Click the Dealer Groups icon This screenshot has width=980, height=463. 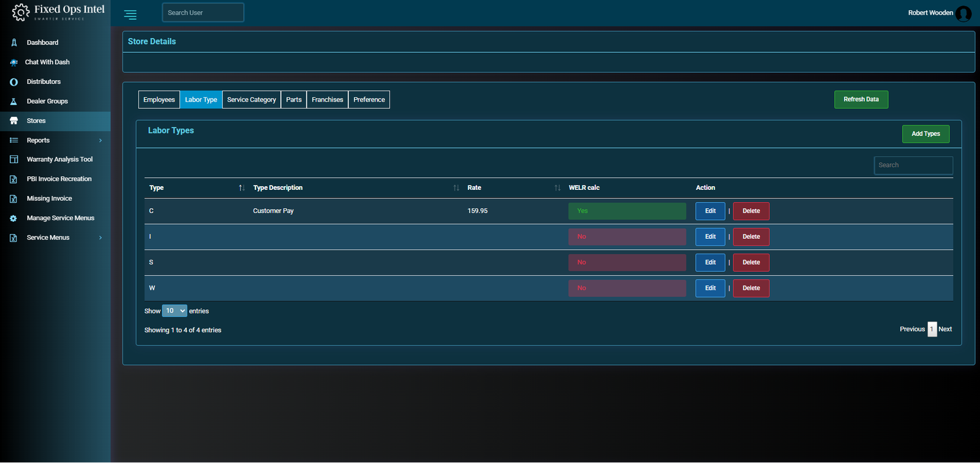click(14, 102)
